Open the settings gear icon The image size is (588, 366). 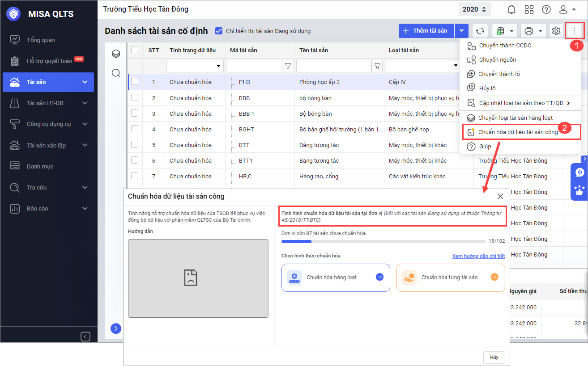pos(556,31)
